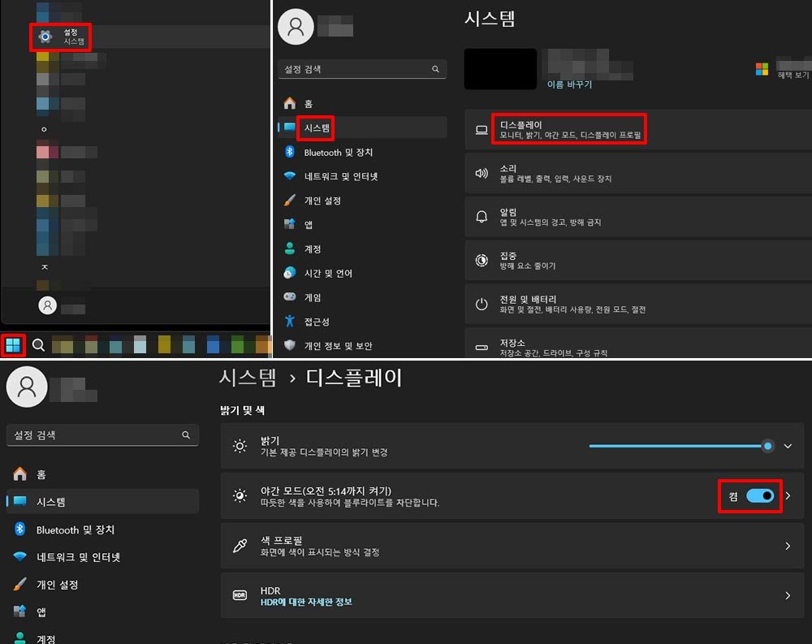Click the 색 프로필 eyedropper icon

pos(240,546)
